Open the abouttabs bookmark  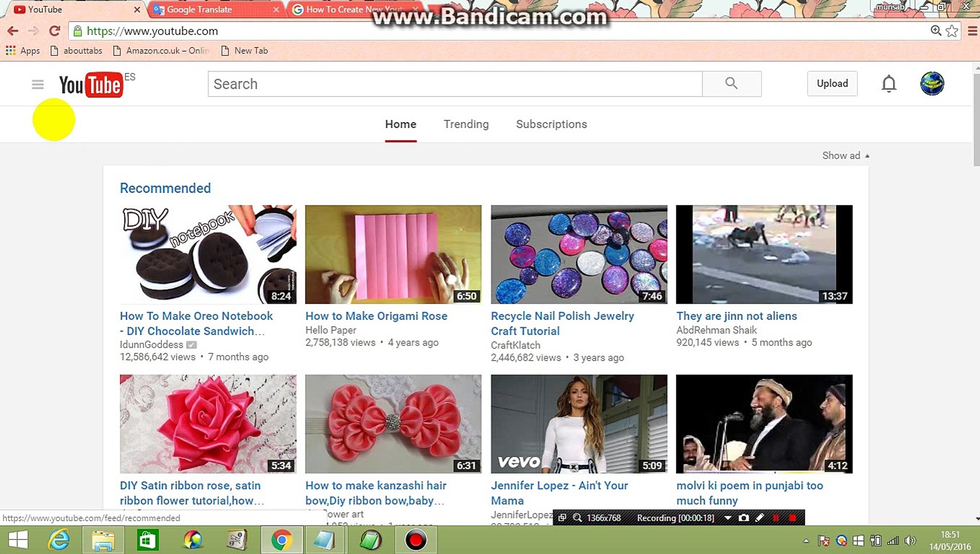pos(76,51)
